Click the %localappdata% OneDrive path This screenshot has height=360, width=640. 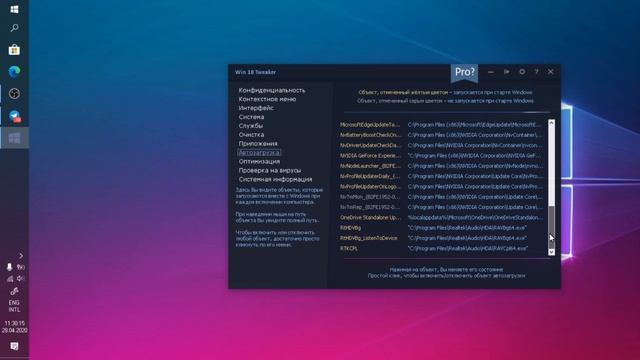click(476, 218)
